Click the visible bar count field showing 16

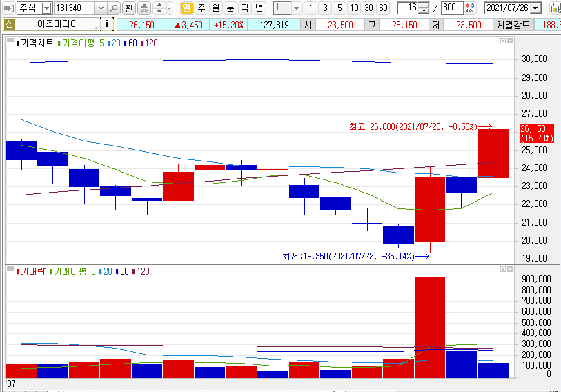408,8
